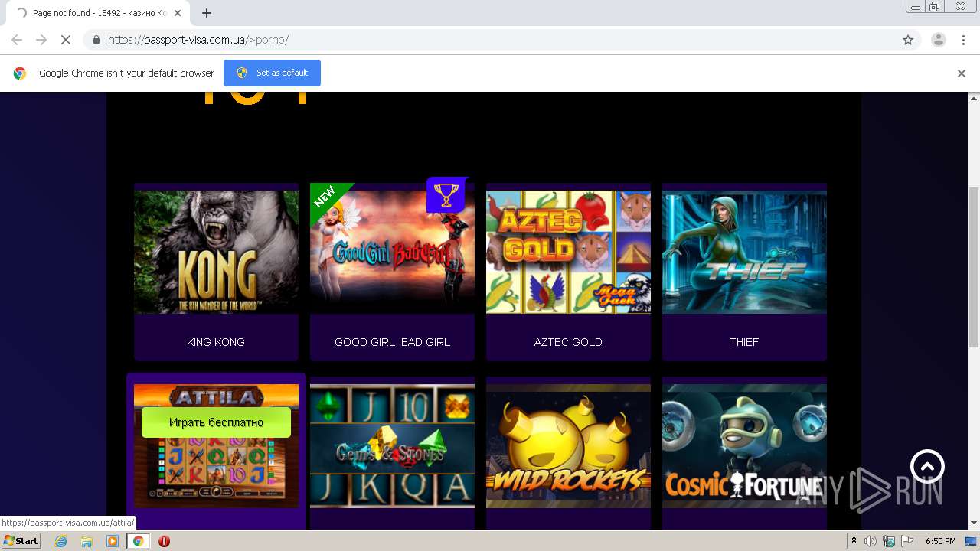The image size is (980, 551).
Task: Click the 6:50 PM clock
Action: tap(940, 541)
